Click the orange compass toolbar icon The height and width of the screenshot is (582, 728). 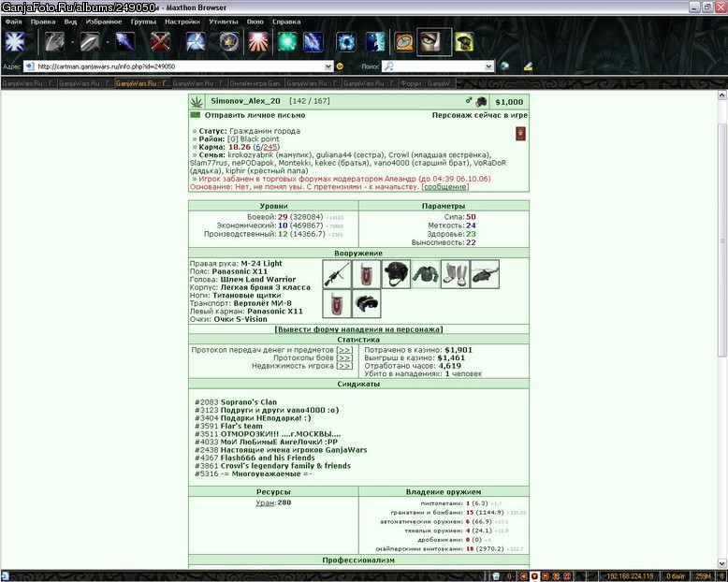tap(404, 42)
